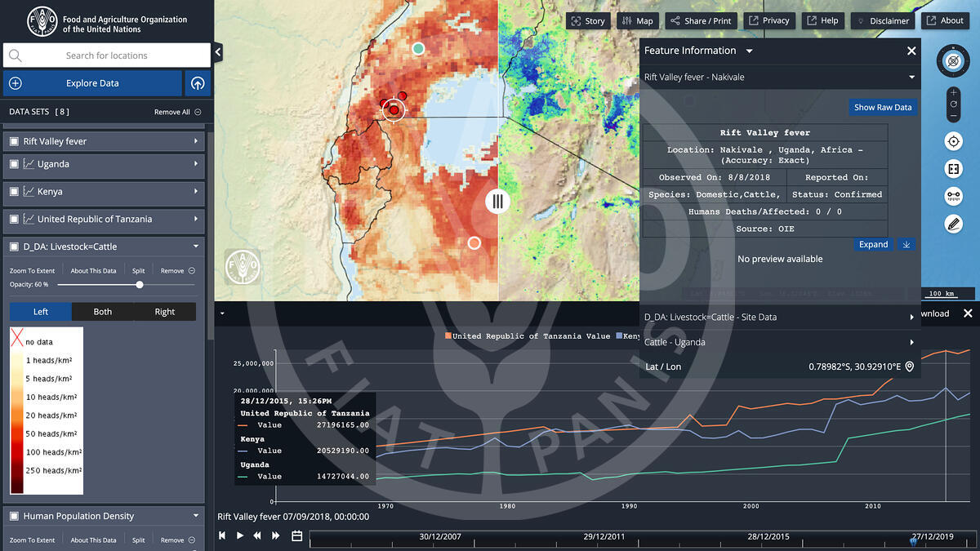Remove the Human Population Density layer
Image resolution: width=980 pixels, height=551 pixels.
click(177, 540)
